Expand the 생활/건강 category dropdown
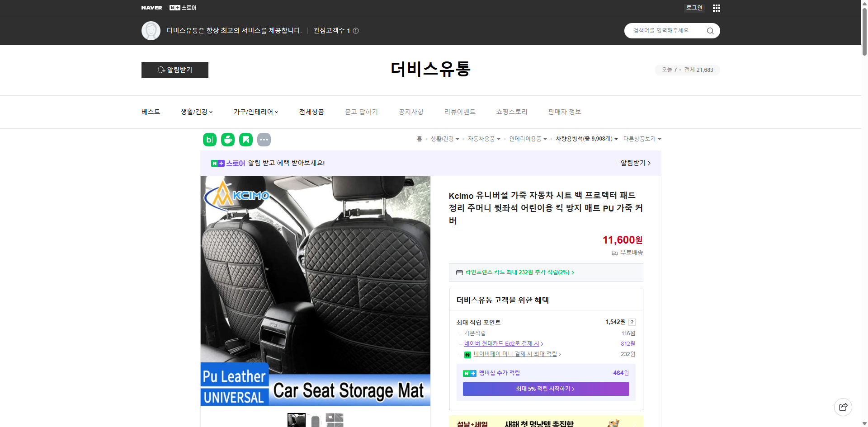 pos(196,112)
